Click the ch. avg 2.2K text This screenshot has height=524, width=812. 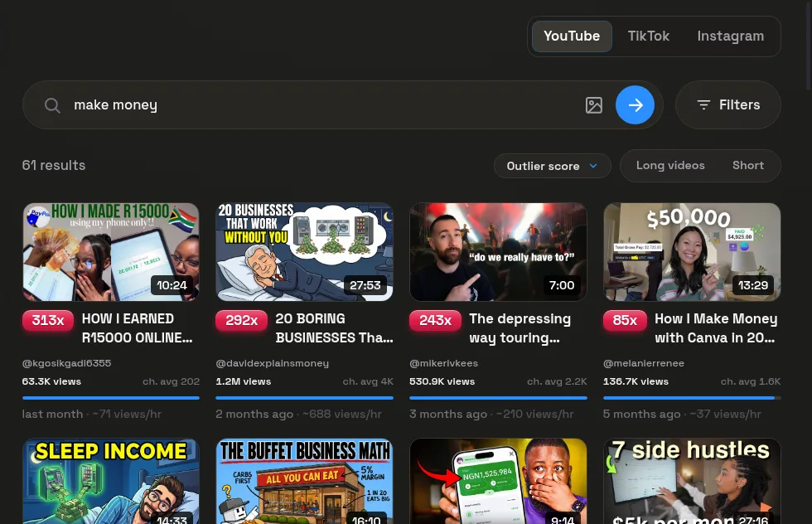pyautogui.click(x=557, y=381)
